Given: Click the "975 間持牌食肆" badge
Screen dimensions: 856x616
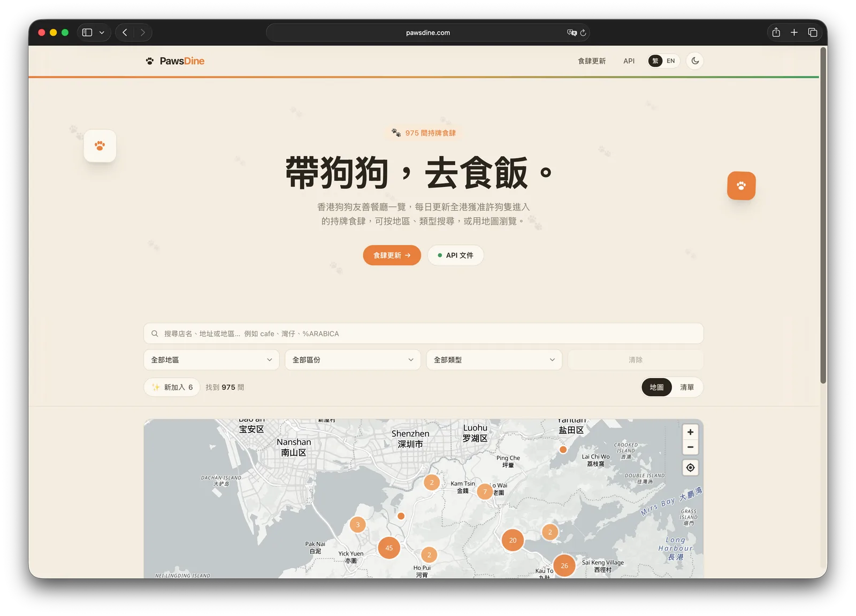Looking at the screenshot, I should [424, 133].
